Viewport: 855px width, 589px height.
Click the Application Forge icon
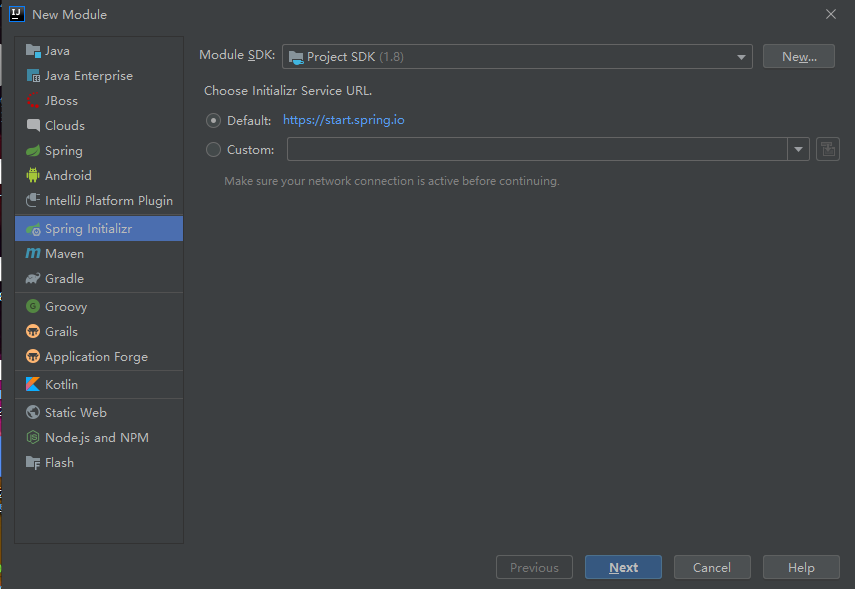click(33, 357)
